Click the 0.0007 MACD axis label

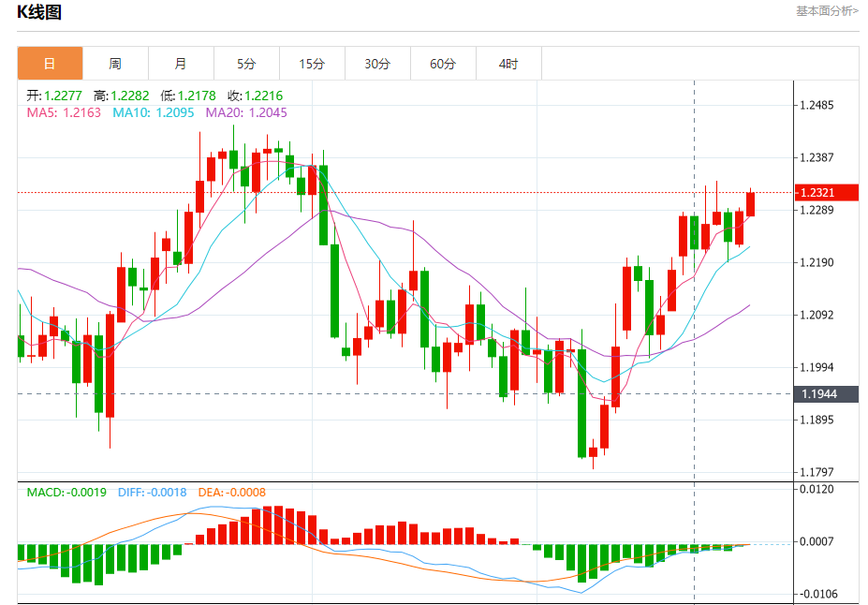[817, 541]
